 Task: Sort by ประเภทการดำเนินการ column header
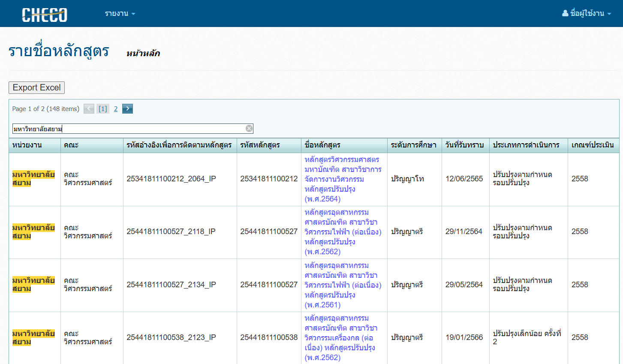529,145
